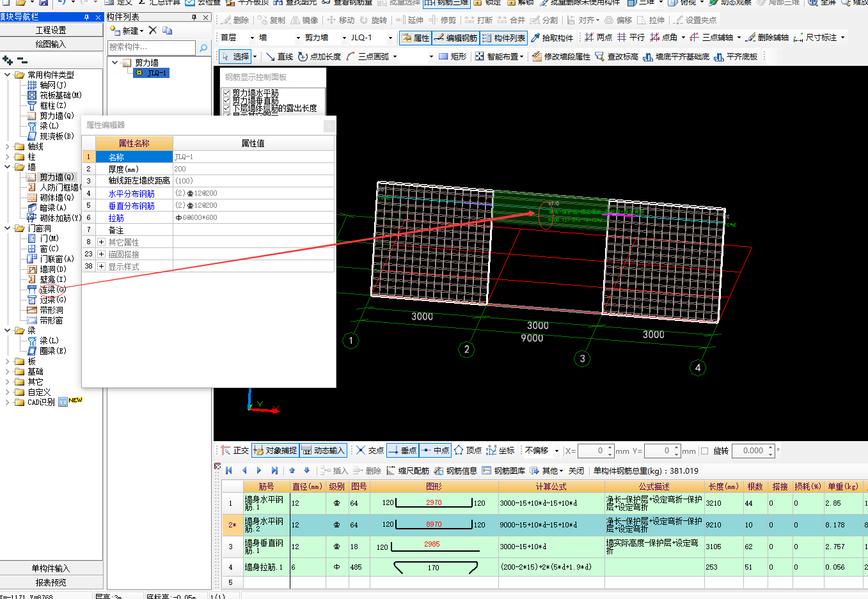868x599 pixels.
Task: Click the 拉筋 property link
Action: point(116,218)
